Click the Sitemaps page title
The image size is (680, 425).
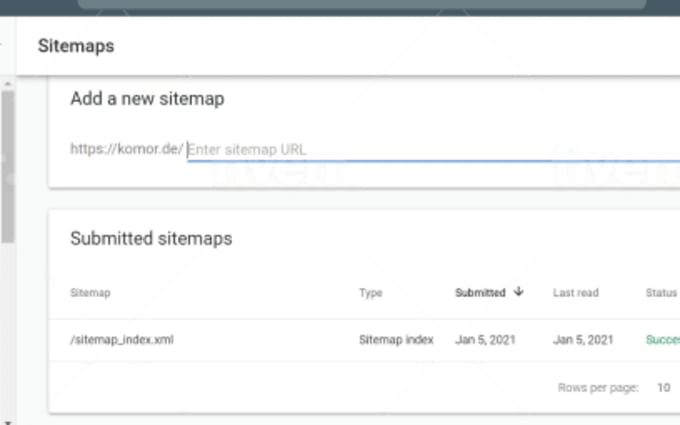[x=76, y=46]
